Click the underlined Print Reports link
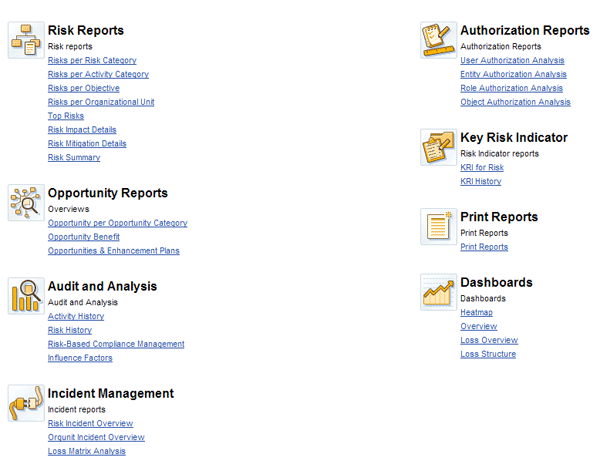 (484, 247)
